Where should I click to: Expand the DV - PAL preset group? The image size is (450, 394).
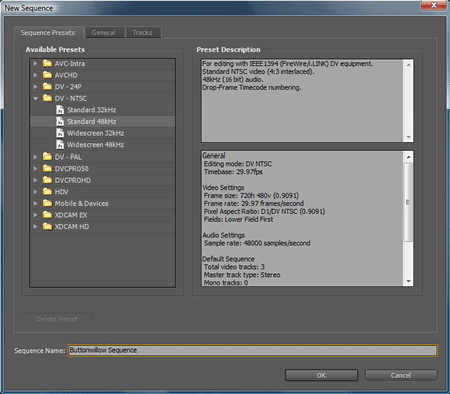click(x=35, y=157)
